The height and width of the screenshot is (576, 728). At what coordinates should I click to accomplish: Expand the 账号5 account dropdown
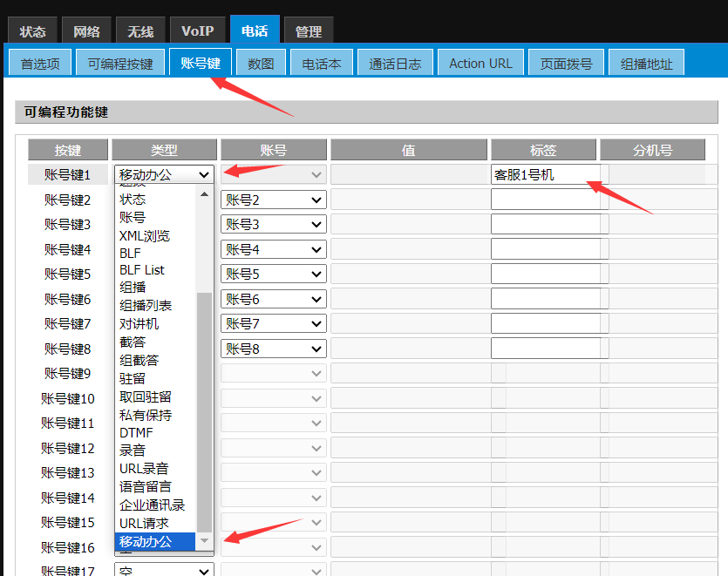click(274, 274)
